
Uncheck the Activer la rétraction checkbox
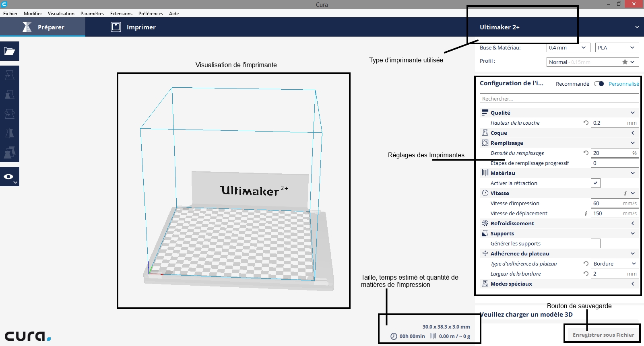[x=596, y=183]
